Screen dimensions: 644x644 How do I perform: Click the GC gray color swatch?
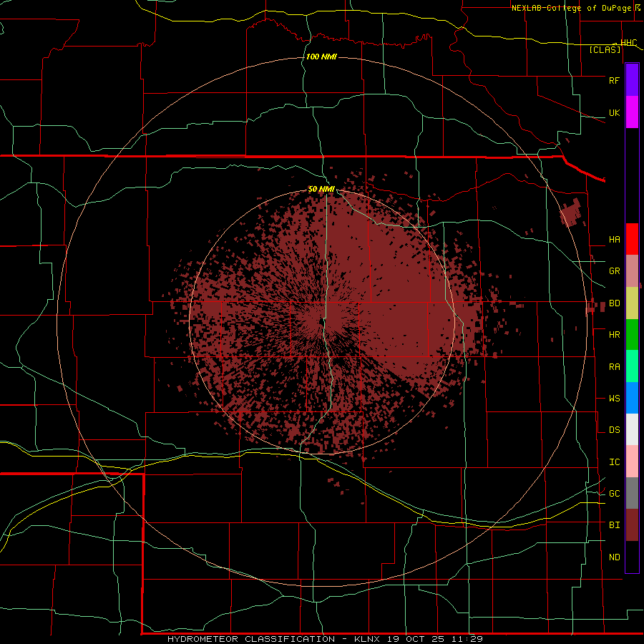pyautogui.click(x=632, y=493)
